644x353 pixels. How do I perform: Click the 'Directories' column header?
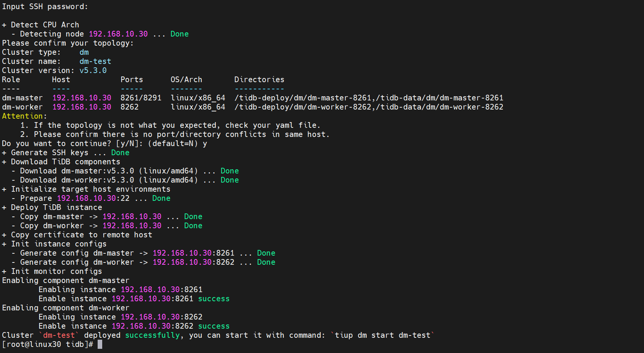[259, 80]
